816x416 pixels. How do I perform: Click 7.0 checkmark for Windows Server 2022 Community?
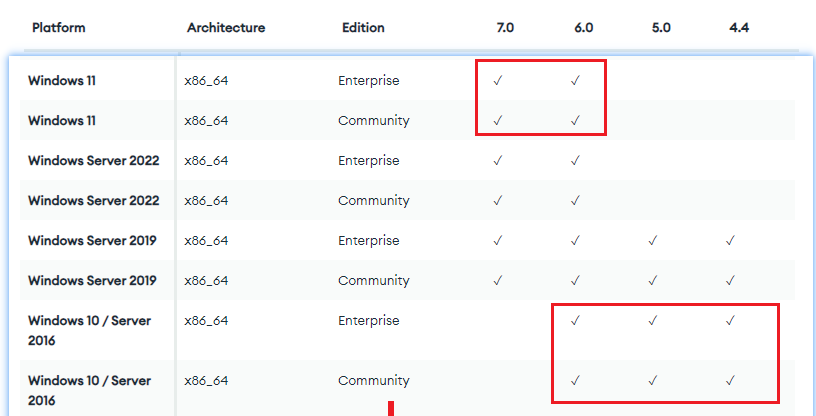click(498, 200)
